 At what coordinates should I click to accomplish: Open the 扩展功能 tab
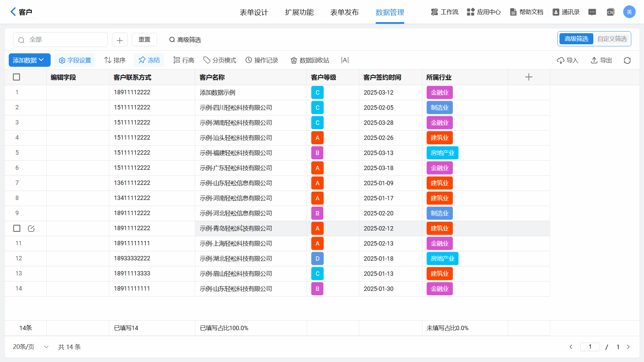tap(299, 12)
